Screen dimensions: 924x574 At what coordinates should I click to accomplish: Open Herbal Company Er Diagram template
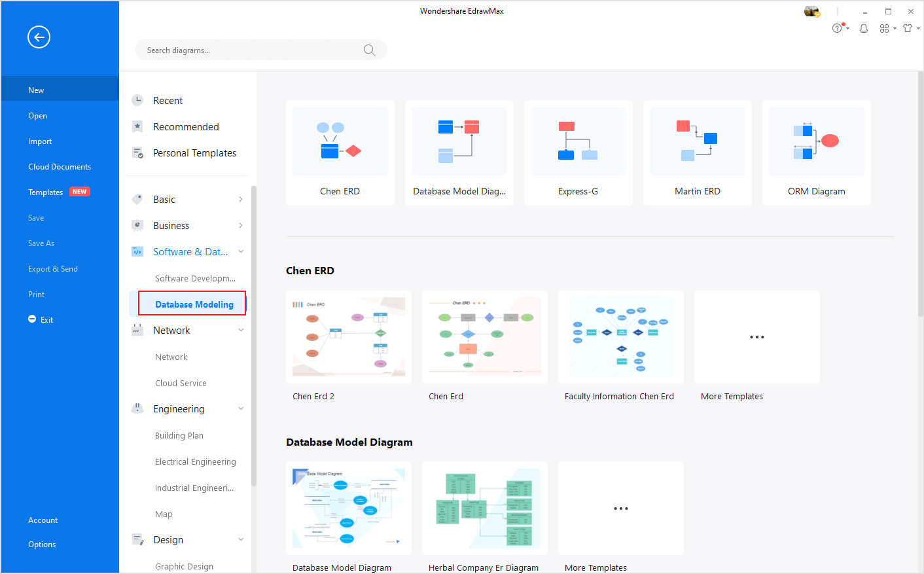(x=485, y=509)
